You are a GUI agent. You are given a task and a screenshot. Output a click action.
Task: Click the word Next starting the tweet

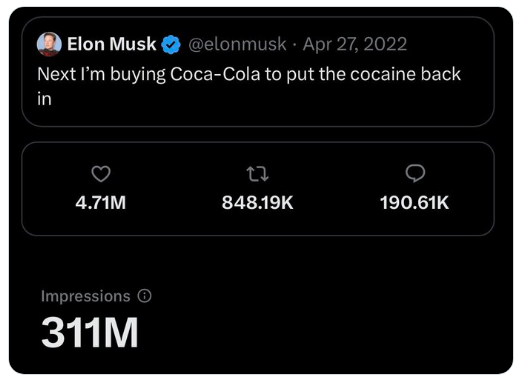(56, 74)
